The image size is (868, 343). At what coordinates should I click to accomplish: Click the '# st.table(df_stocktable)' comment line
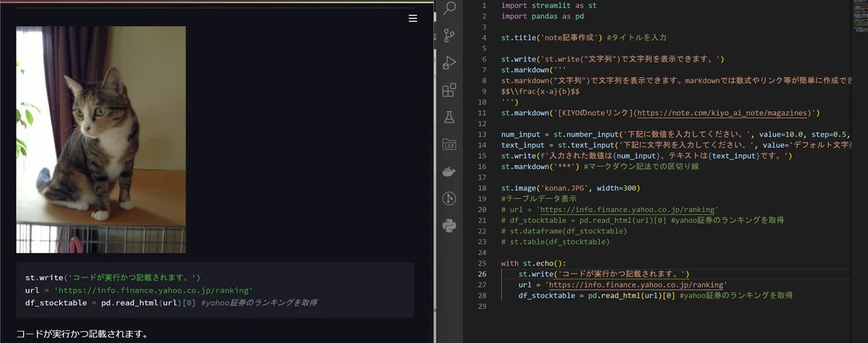[555, 242]
